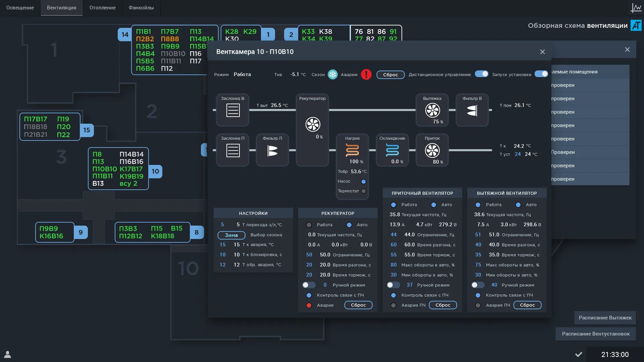Click the user profile icon

pos(7,354)
